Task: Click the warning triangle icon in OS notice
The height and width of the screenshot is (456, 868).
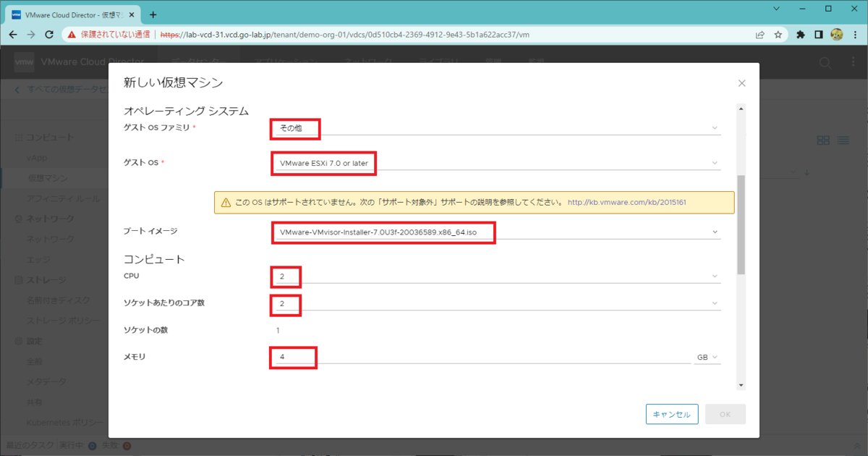Action: (x=226, y=203)
